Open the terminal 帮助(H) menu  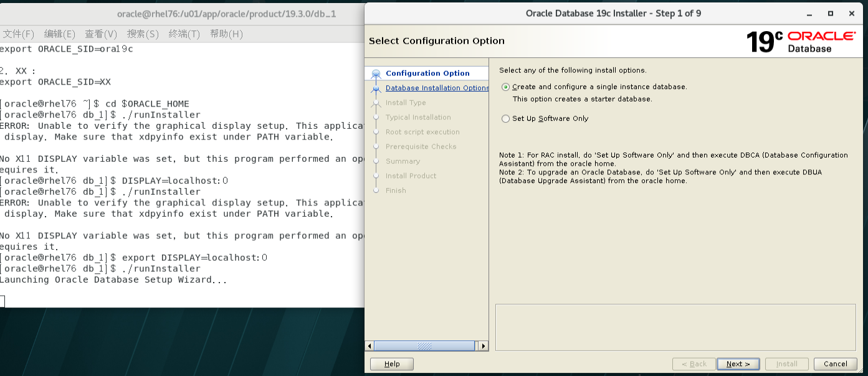(226, 34)
